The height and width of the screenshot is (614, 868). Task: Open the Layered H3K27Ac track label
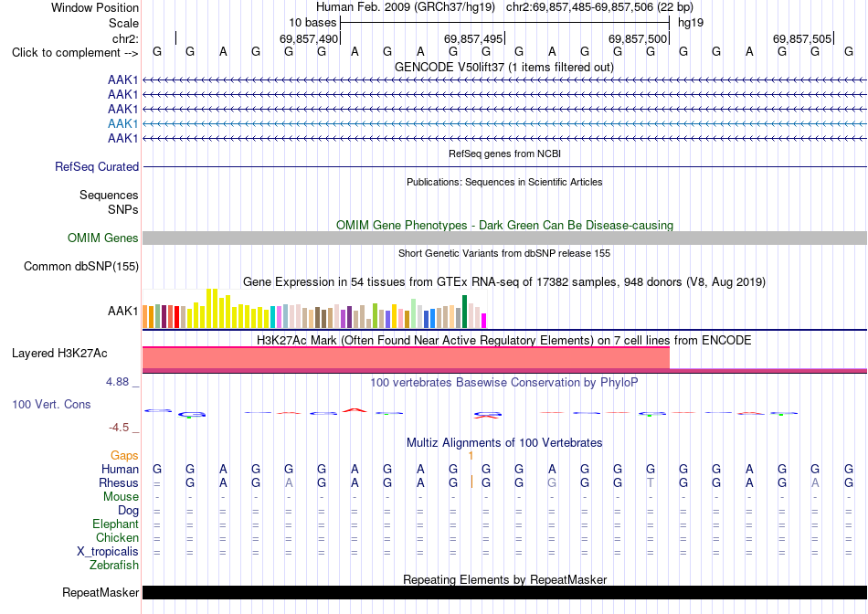tap(59, 354)
